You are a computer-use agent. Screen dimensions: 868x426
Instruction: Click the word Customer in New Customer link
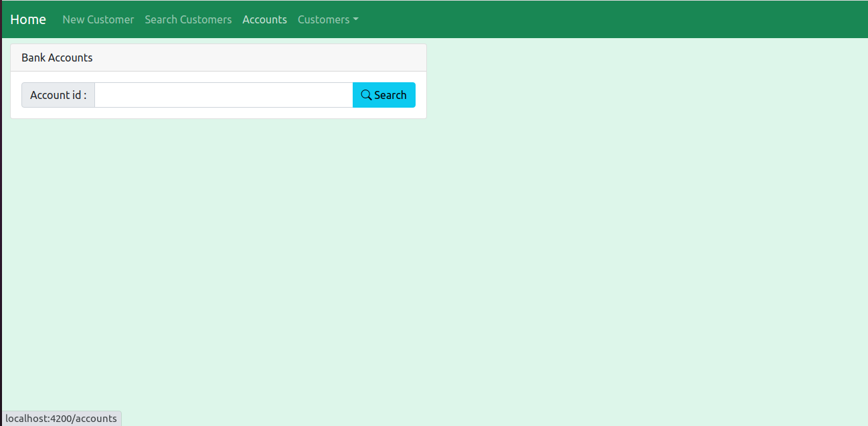(110, 19)
